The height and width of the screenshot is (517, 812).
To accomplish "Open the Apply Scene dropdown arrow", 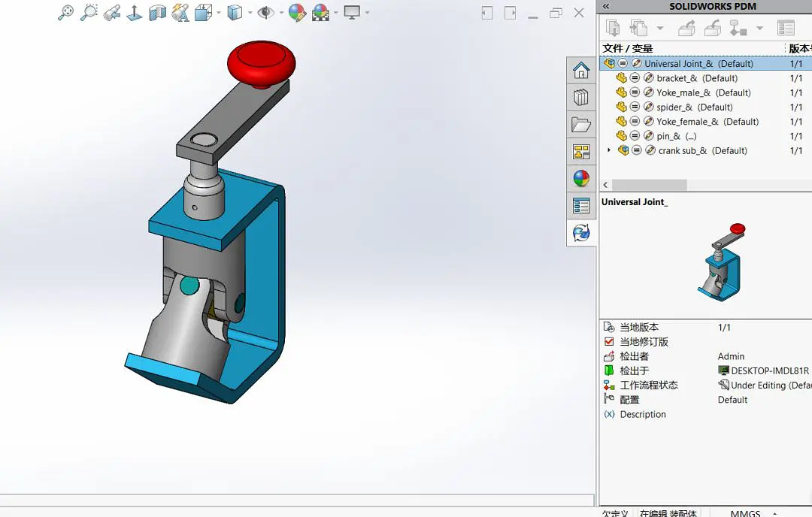I will pyautogui.click(x=336, y=13).
